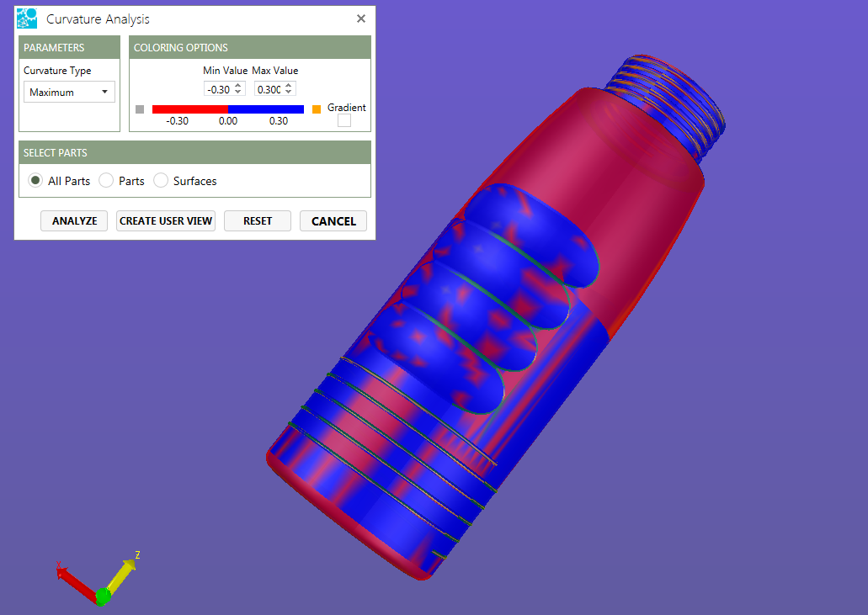This screenshot has width=868, height=615.
Task: Enable the Gradient checkbox
Action: coord(344,121)
